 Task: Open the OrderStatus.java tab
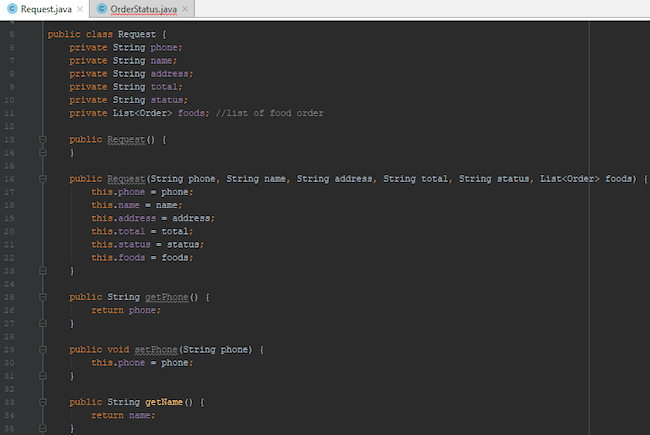(143, 9)
